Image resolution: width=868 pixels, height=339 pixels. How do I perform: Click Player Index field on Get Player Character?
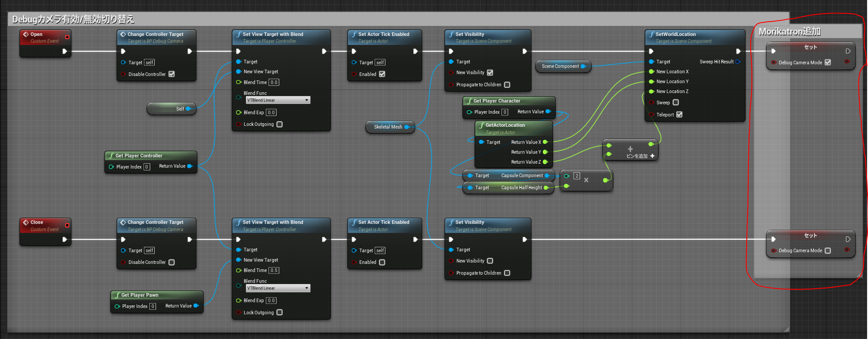(x=505, y=112)
